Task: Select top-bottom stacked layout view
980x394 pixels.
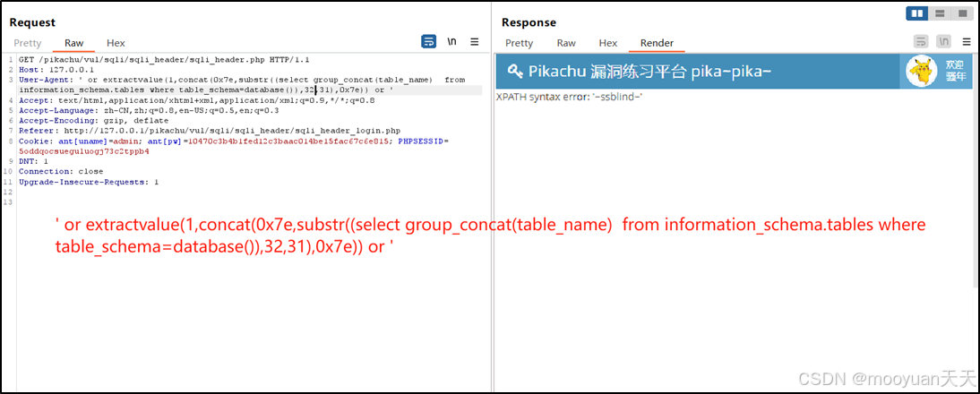Action: 939,13
